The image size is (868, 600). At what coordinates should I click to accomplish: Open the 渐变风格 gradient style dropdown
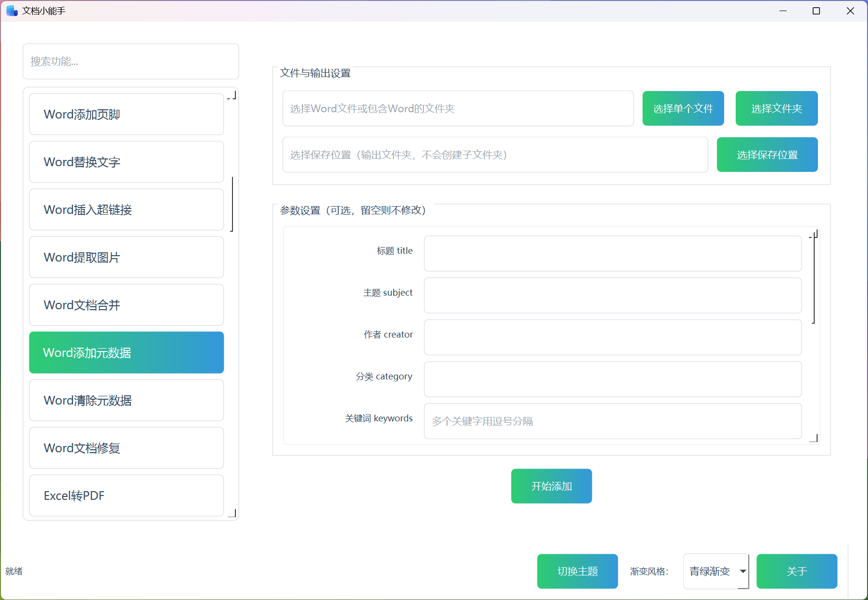tap(715, 571)
